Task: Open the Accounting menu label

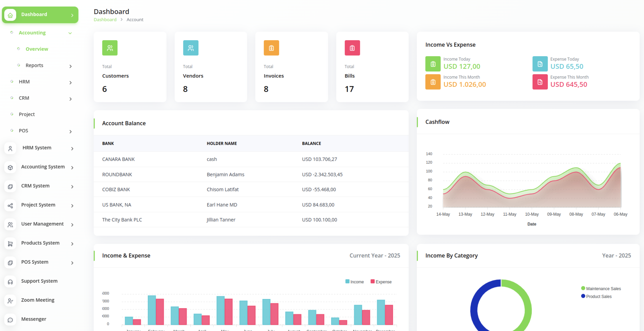Action: click(32, 33)
